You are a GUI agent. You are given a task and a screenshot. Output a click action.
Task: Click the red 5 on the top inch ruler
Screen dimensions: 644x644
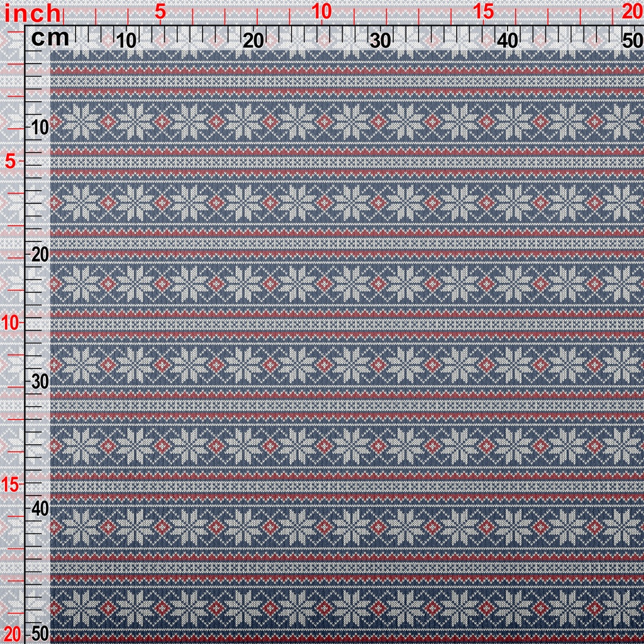[x=160, y=11]
